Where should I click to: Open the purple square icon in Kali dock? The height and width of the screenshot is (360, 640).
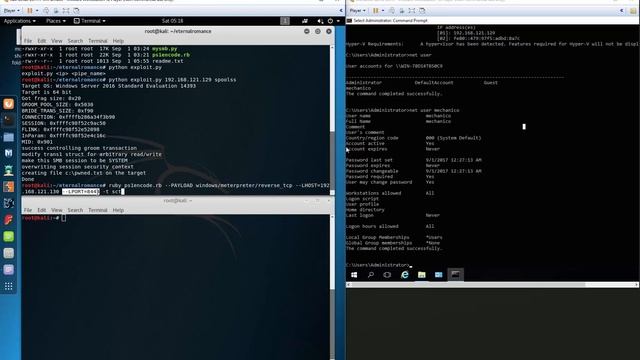point(9,270)
